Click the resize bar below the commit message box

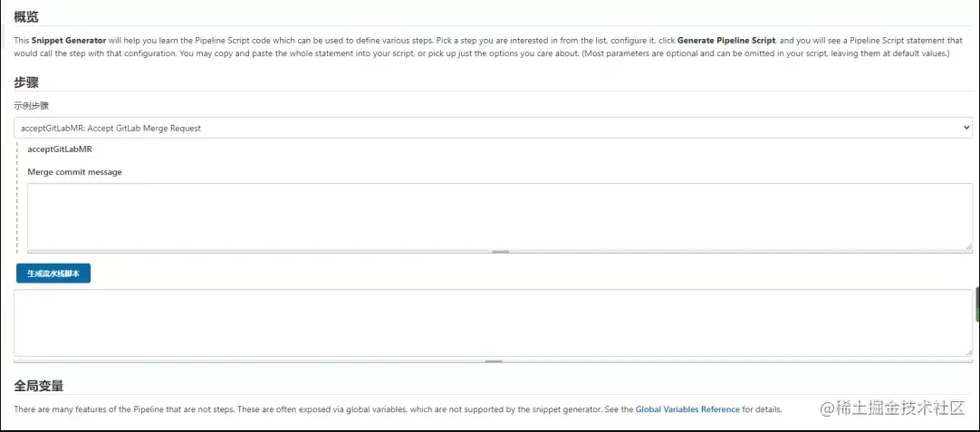click(x=500, y=253)
